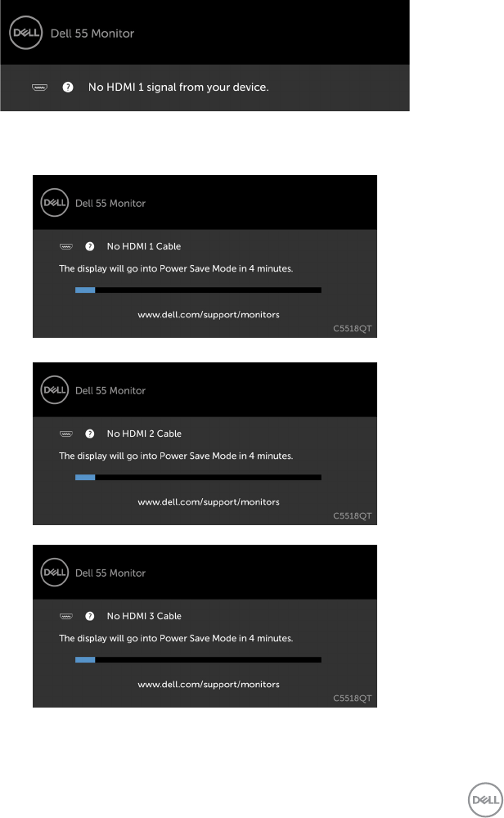Click the Dell logo in No HDMI 1 Cable dialog

(55, 202)
